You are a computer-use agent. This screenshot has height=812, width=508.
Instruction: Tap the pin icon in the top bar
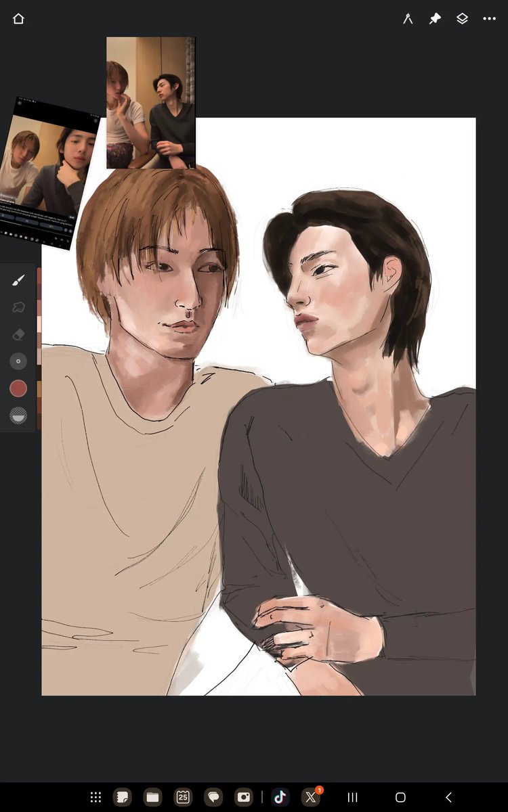(435, 19)
